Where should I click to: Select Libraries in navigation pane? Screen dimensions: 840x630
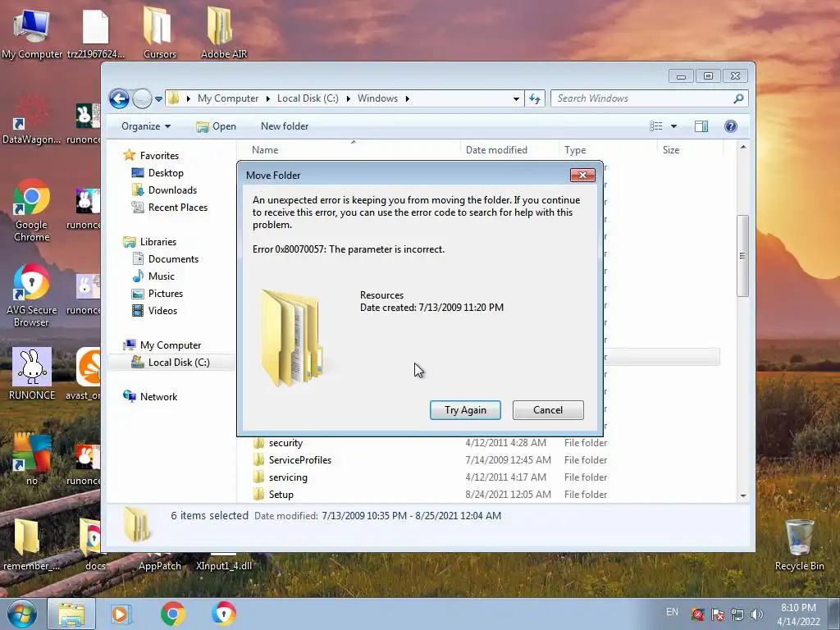[x=150, y=242]
